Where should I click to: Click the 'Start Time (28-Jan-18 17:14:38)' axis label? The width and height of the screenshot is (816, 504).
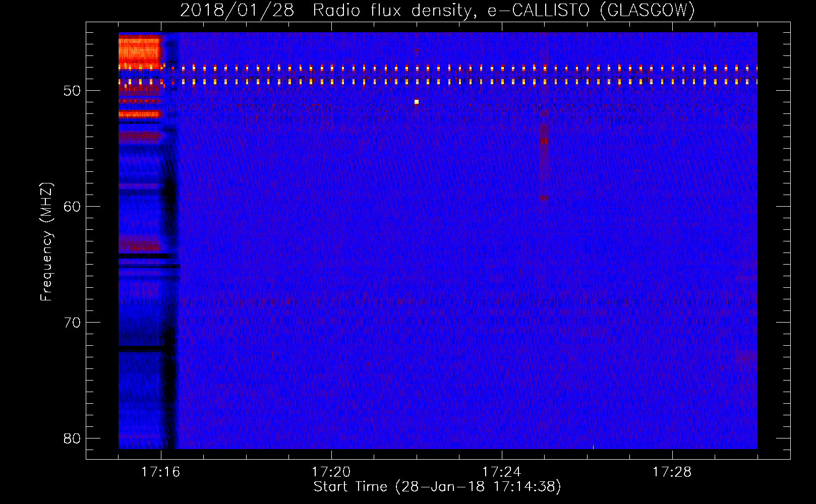click(x=437, y=487)
